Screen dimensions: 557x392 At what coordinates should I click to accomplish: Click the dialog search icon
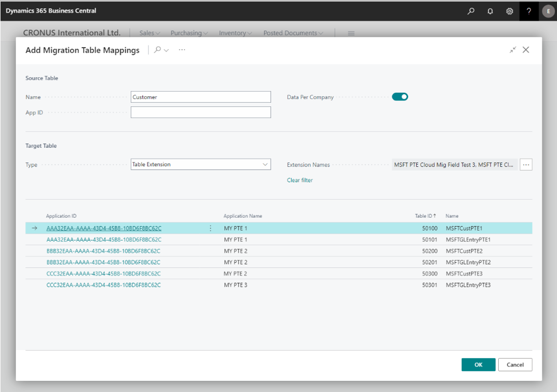tap(157, 50)
